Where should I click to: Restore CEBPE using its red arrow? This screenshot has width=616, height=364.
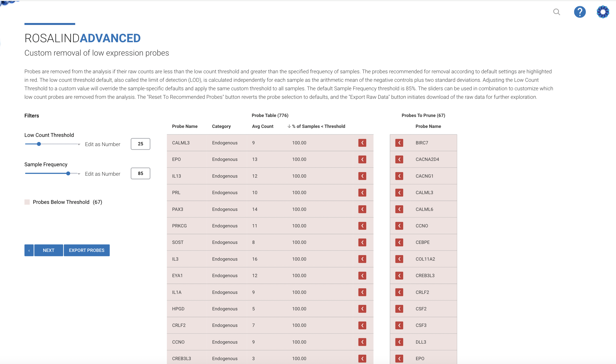pos(399,242)
